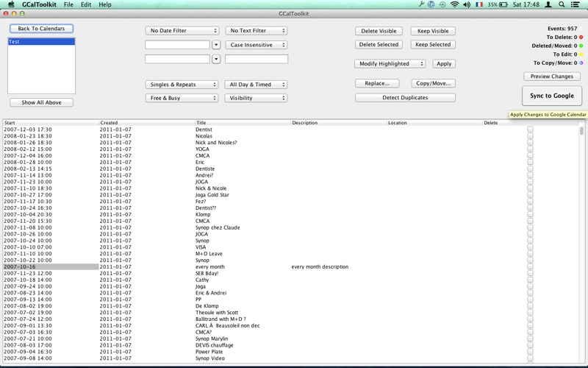Click the Keep Visible button
This screenshot has height=368, width=588.
[x=433, y=31]
